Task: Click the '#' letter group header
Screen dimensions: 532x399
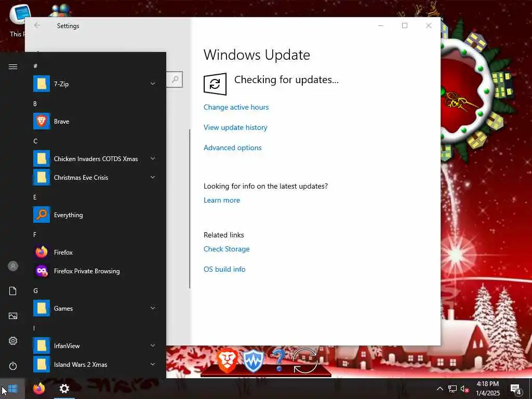Action: click(x=35, y=66)
